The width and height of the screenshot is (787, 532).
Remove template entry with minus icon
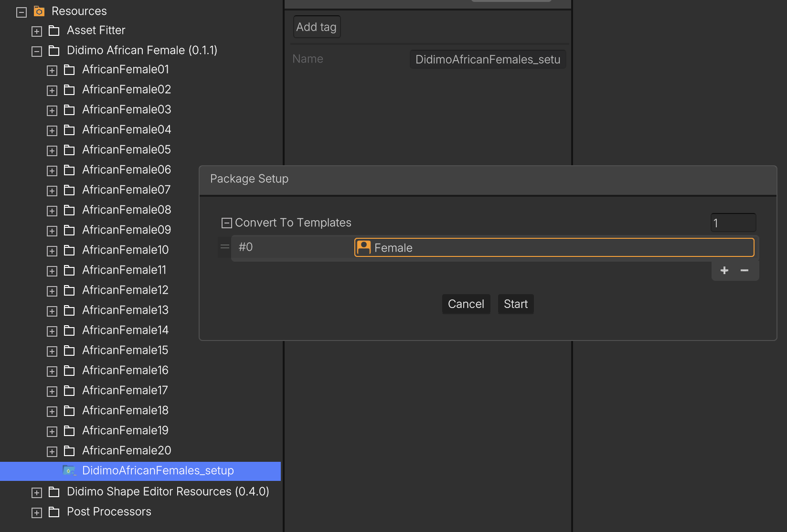click(744, 270)
